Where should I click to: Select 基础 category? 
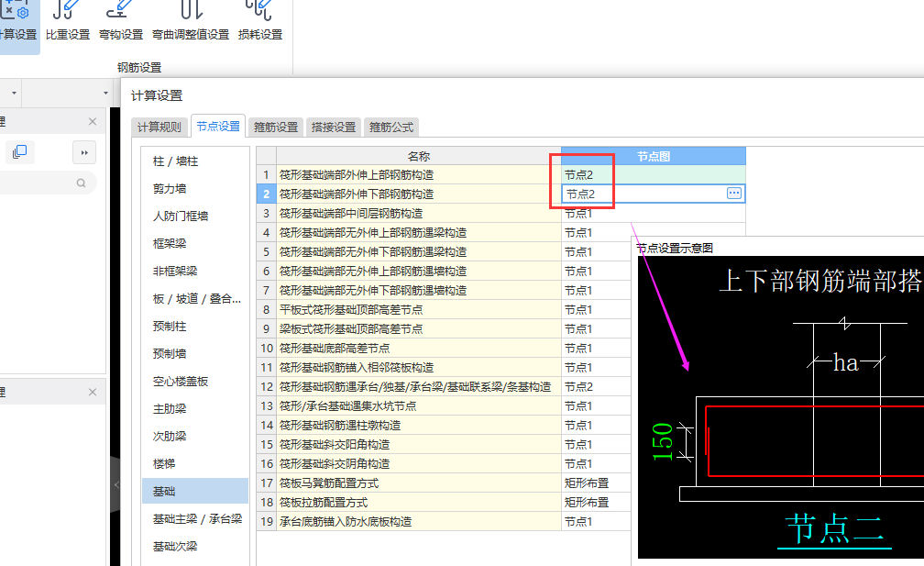(195, 491)
